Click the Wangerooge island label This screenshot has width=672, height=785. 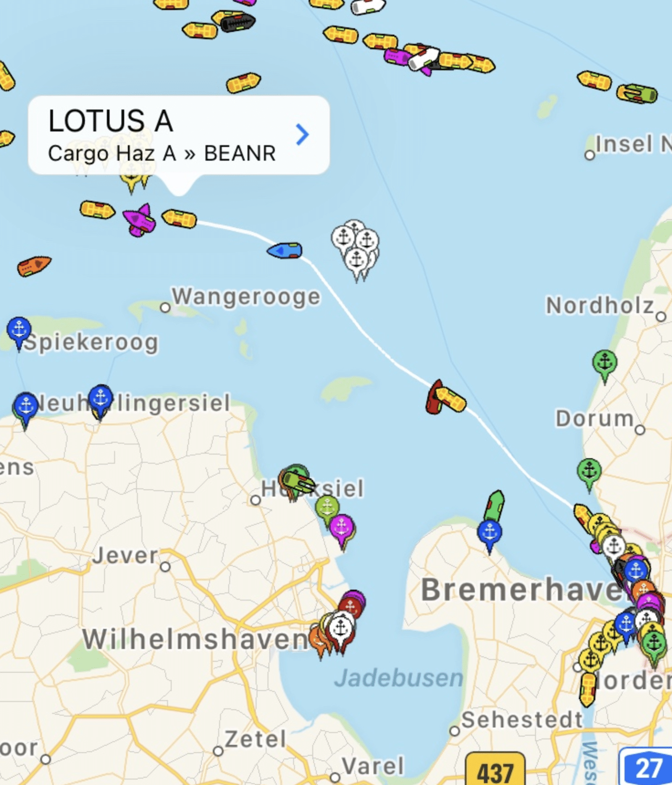click(247, 297)
